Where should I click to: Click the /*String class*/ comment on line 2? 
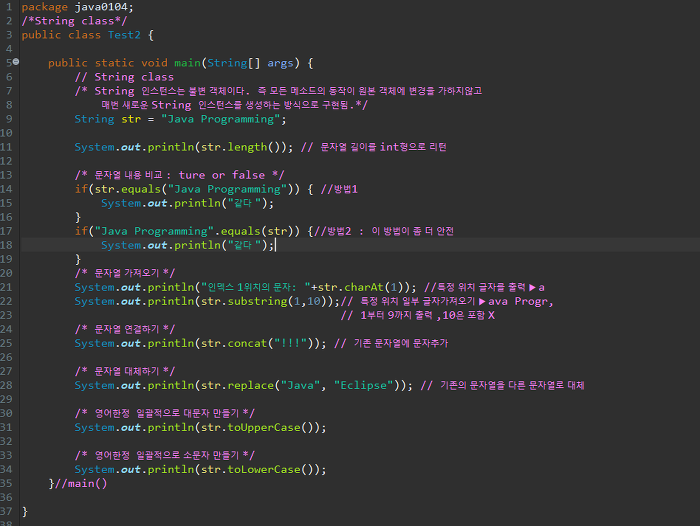point(74,21)
